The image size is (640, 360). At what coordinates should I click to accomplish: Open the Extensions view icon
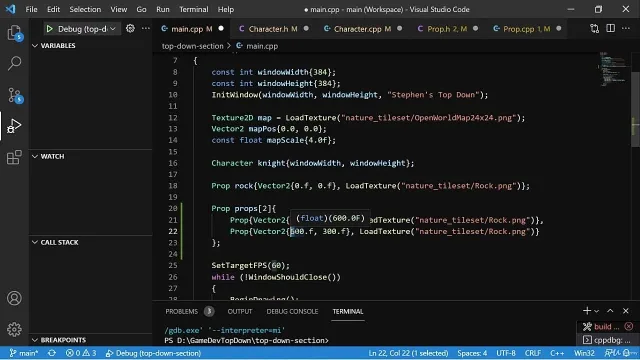click(x=14, y=157)
